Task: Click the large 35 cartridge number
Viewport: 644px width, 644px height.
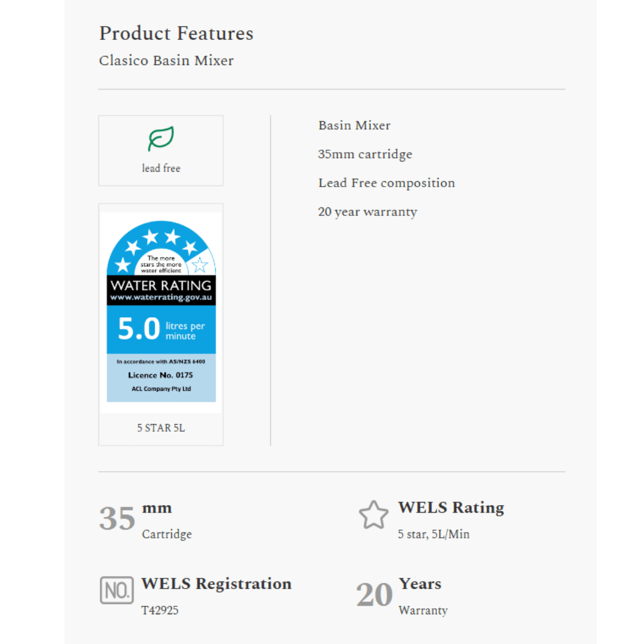Action: (x=117, y=518)
